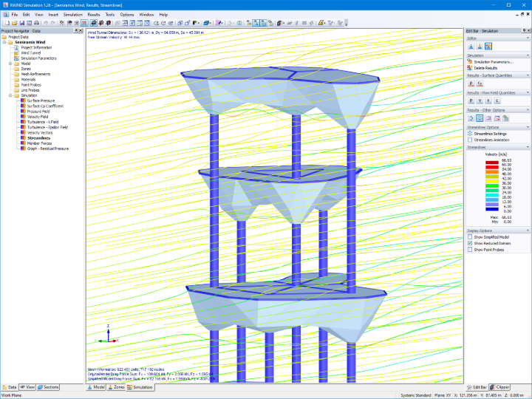This screenshot has width=532, height=399.
Task: Click the Save disk toolbar icon
Action: click(21, 23)
